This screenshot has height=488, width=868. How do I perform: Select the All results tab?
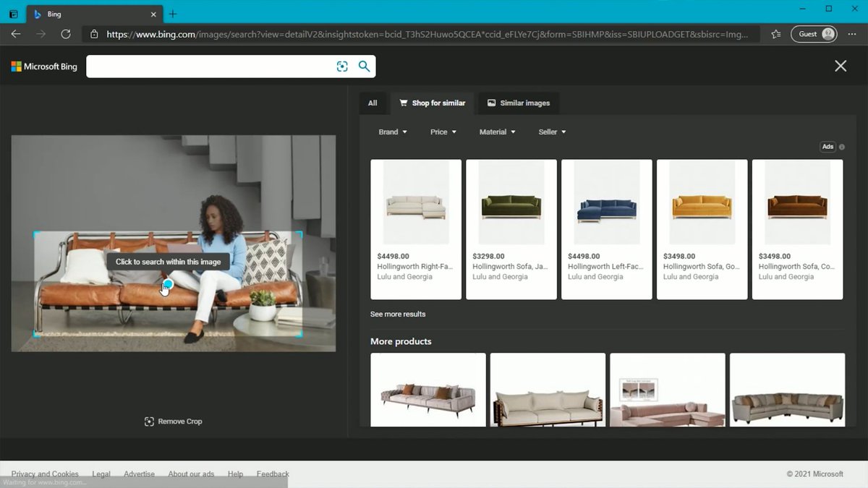point(373,103)
